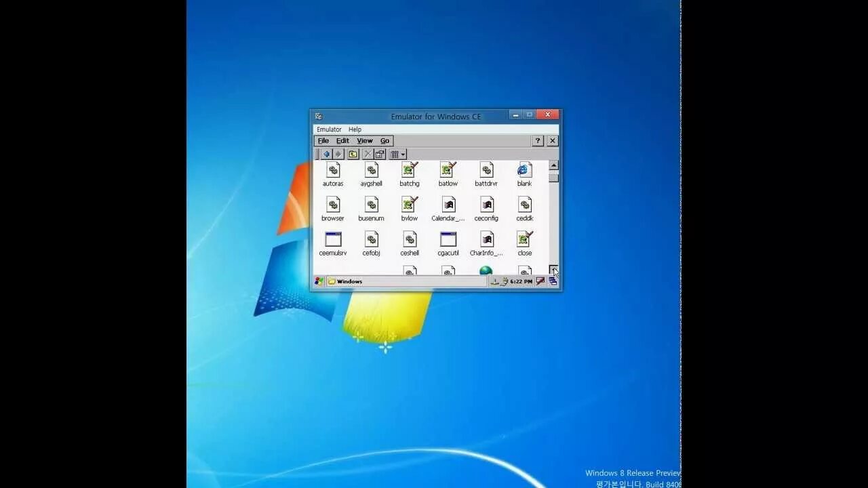The height and width of the screenshot is (488, 868).
Task: Open the Properties toolbar button
Action: click(380, 155)
